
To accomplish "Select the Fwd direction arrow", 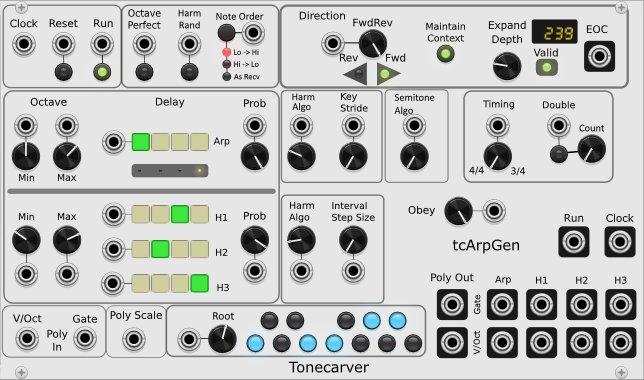I will [x=388, y=74].
